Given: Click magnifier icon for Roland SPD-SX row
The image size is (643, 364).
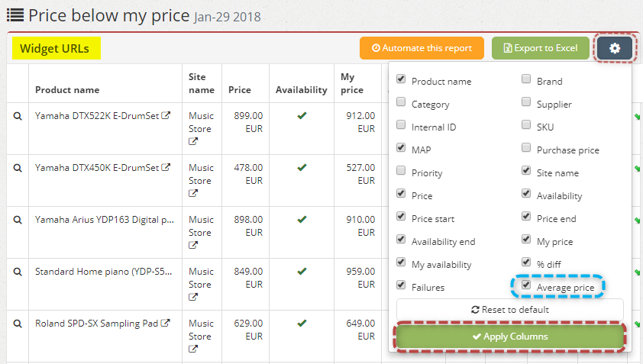Looking at the screenshot, I should coord(18,324).
